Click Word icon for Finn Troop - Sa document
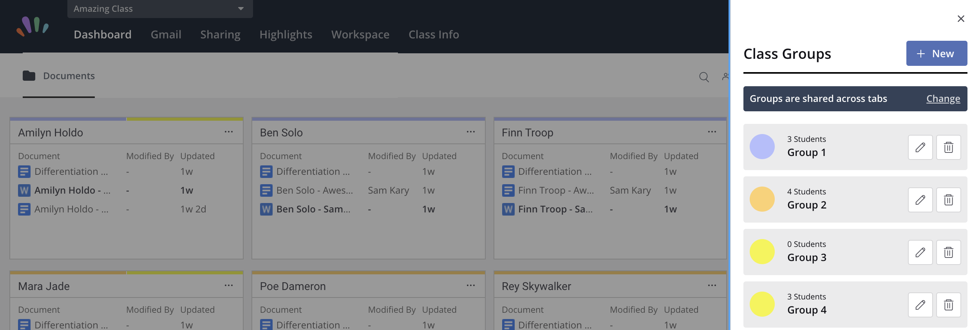This screenshot has width=980, height=330. click(508, 209)
